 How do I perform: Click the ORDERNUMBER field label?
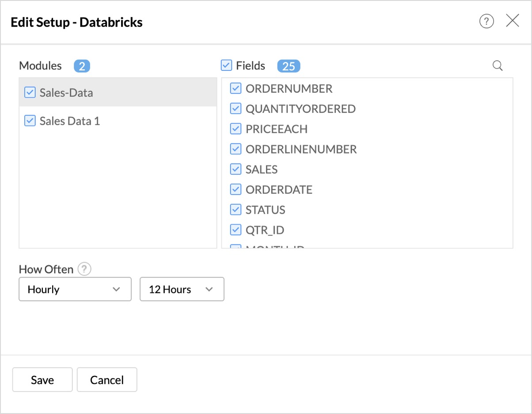(x=289, y=88)
